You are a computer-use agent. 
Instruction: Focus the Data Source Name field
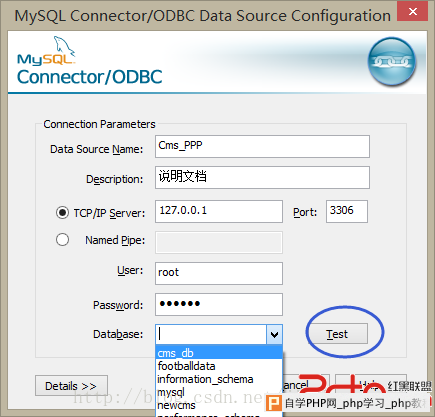[262, 146]
